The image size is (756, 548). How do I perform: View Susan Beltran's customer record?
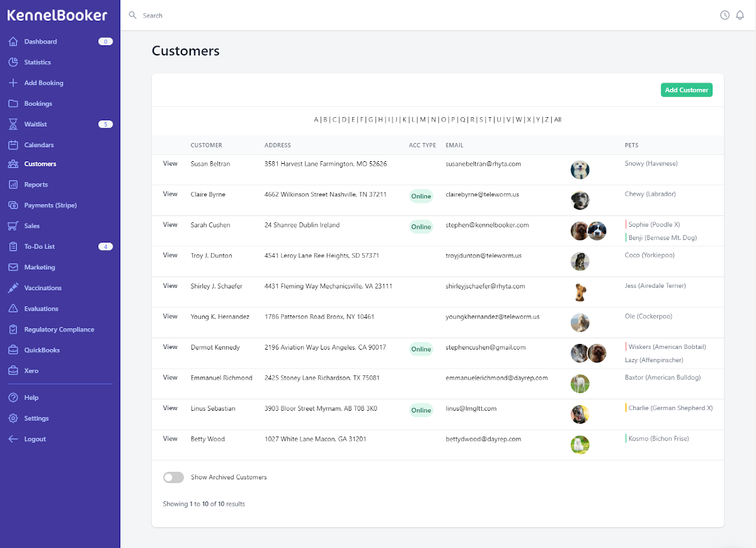[x=170, y=164]
